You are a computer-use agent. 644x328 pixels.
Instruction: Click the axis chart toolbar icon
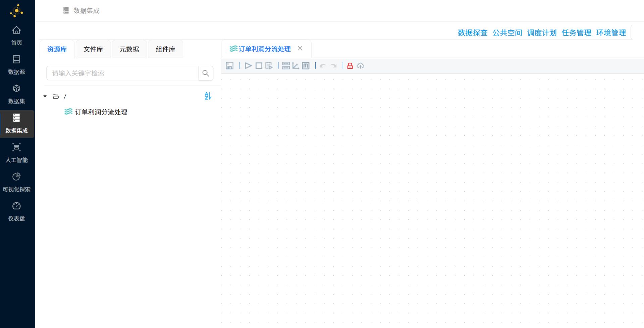[296, 66]
